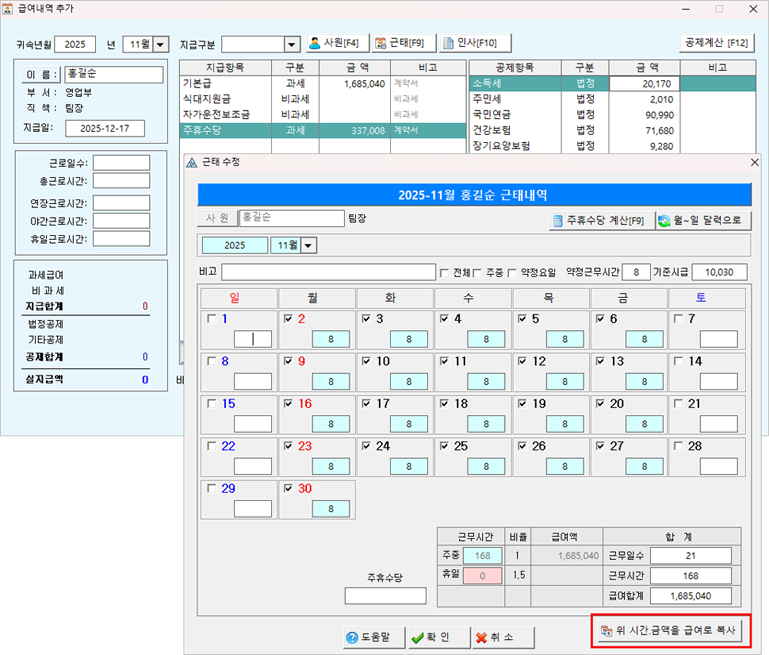Screen dimensions: 769x655
Task: Click the hours field for day 26
Action: [x=565, y=467]
